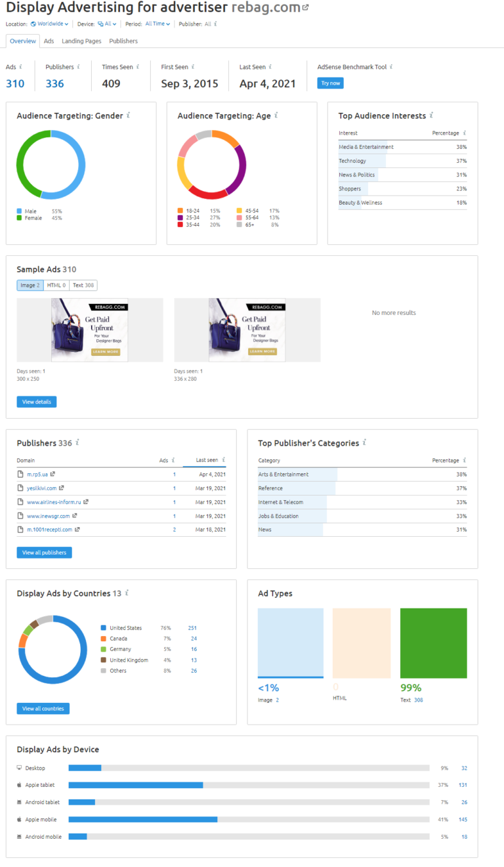This screenshot has height=867, width=504.
Task: Show info for Top Publisher's Categories
Action: pos(364,443)
